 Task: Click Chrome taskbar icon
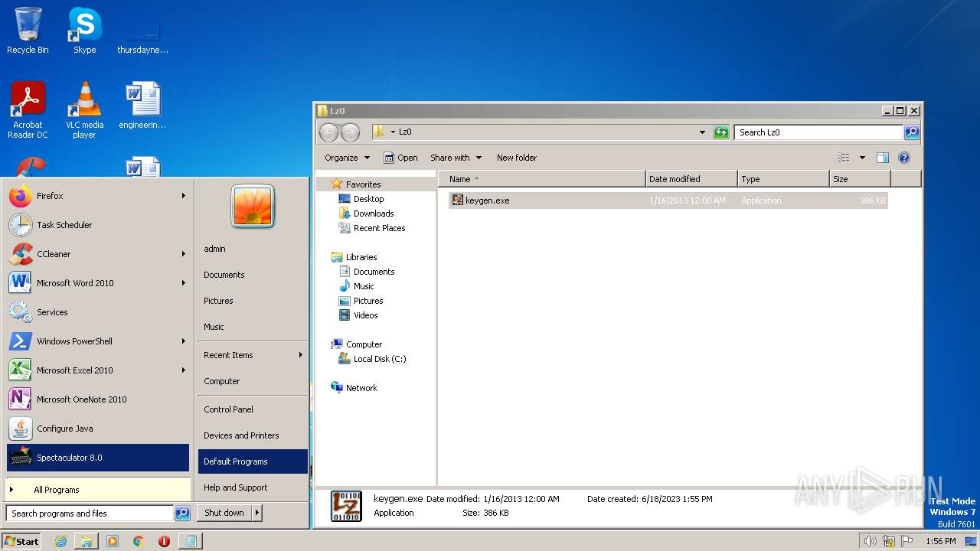139,541
